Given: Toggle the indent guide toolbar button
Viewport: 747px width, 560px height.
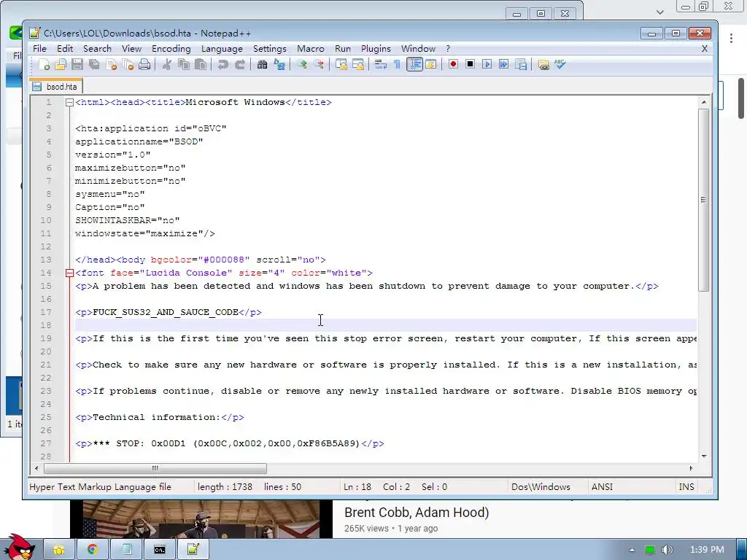Looking at the screenshot, I should (414, 64).
